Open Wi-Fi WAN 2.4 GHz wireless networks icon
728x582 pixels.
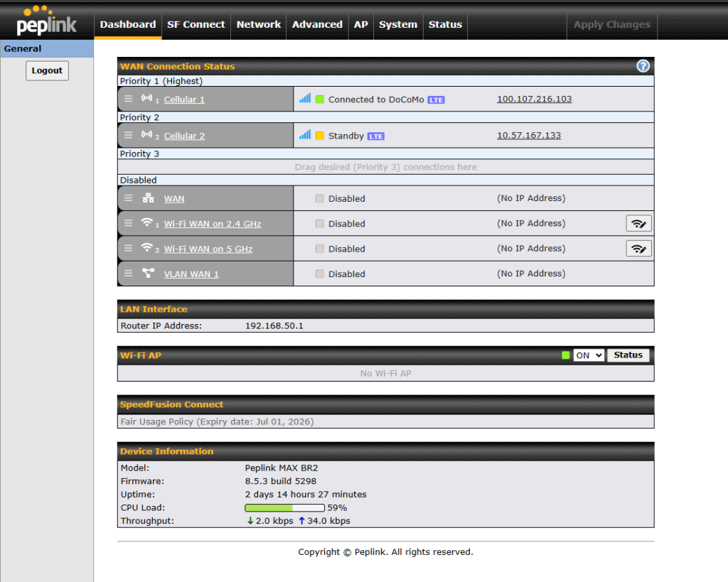point(638,223)
